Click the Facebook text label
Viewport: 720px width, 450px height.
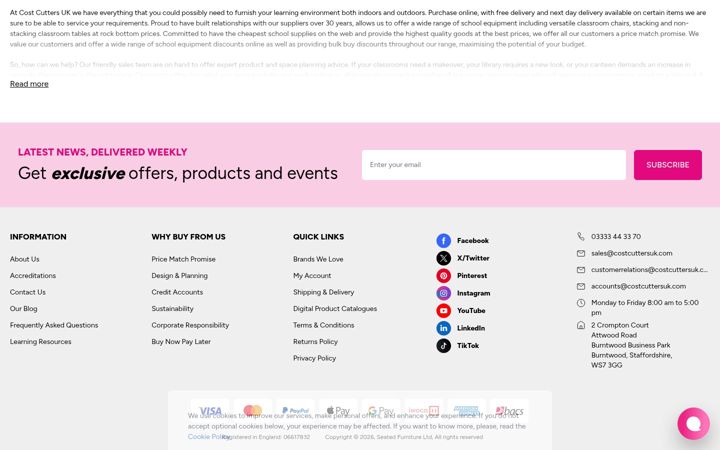tap(472, 241)
